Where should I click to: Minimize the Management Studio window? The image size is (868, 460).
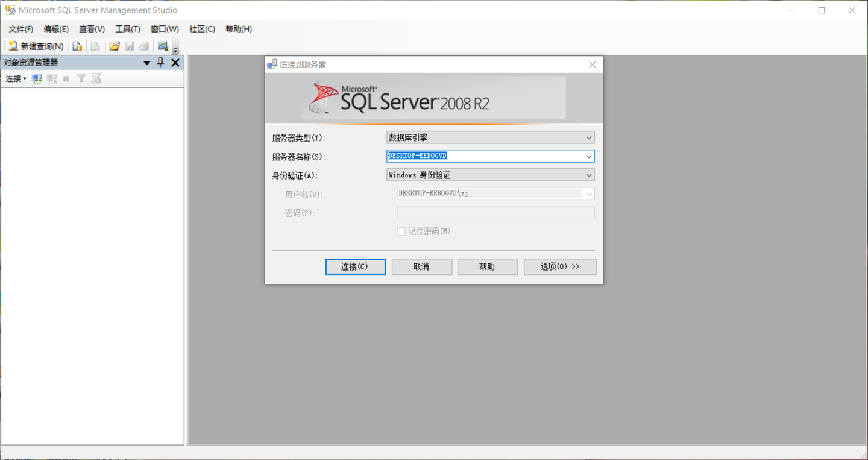792,10
